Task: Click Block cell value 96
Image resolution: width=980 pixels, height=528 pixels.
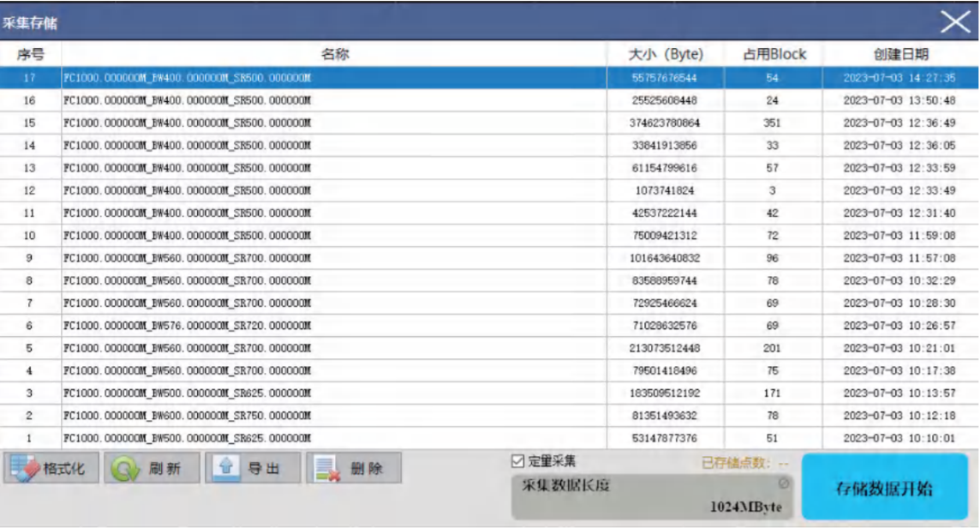Action: [773, 258]
